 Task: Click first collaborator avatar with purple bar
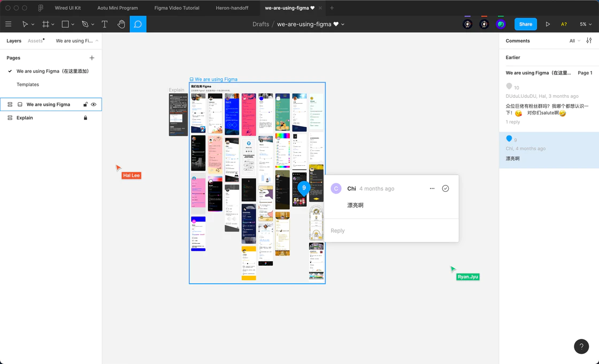pos(467,24)
